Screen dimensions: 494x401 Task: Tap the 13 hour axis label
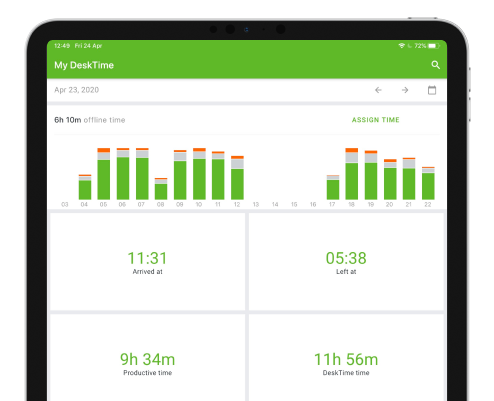[x=256, y=204]
